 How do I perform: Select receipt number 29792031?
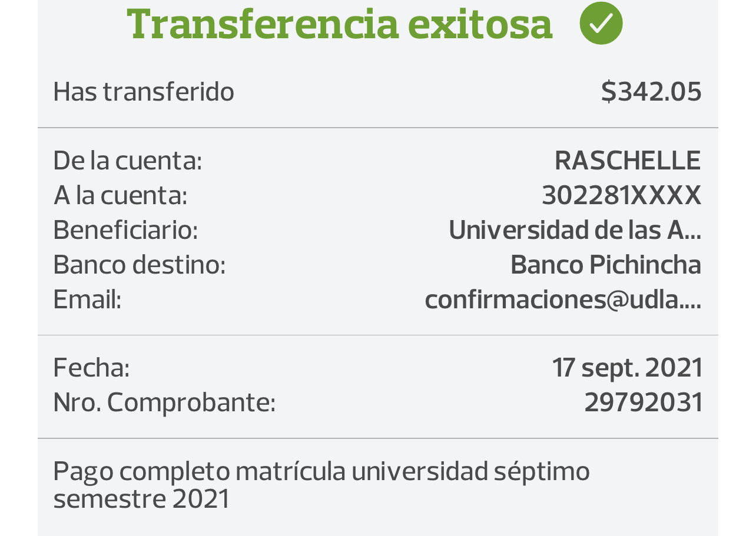click(x=643, y=402)
